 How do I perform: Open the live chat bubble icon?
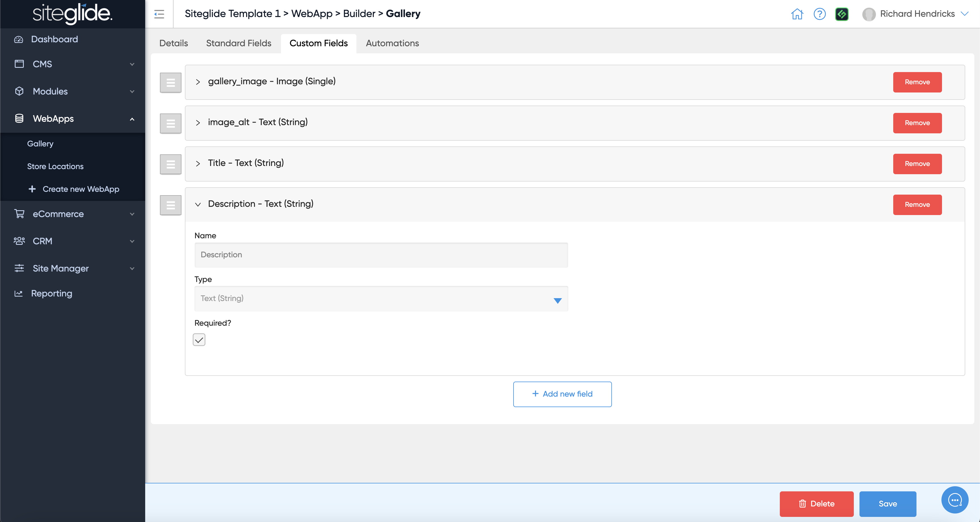tap(954, 500)
